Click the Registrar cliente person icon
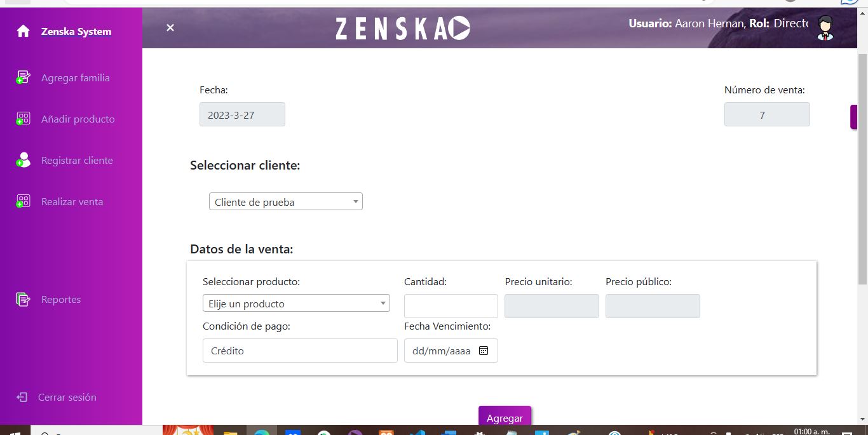The width and height of the screenshot is (868, 435). pyautogui.click(x=24, y=160)
